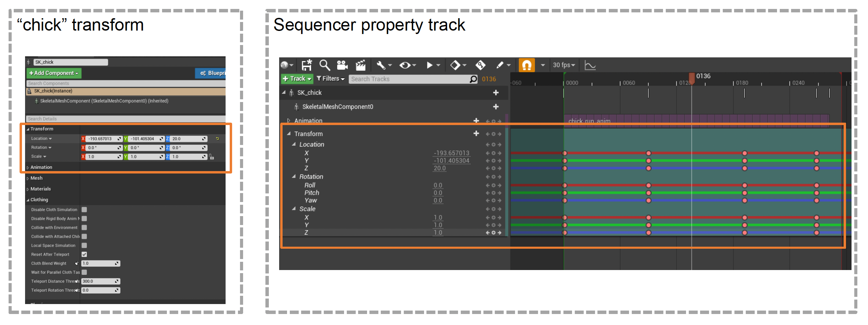Click the Render Movie clapperboard icon

360,65
